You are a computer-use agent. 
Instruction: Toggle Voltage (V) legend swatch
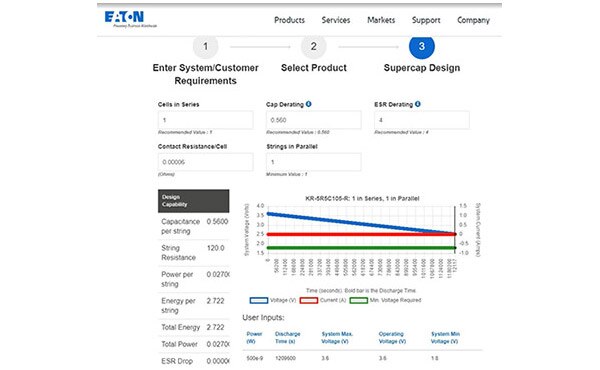tap(259, 300)
